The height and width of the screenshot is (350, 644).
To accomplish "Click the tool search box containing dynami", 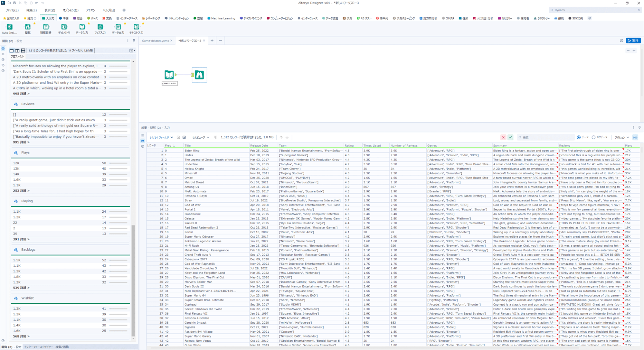I will pyautogui.click(x=595, y=10).
